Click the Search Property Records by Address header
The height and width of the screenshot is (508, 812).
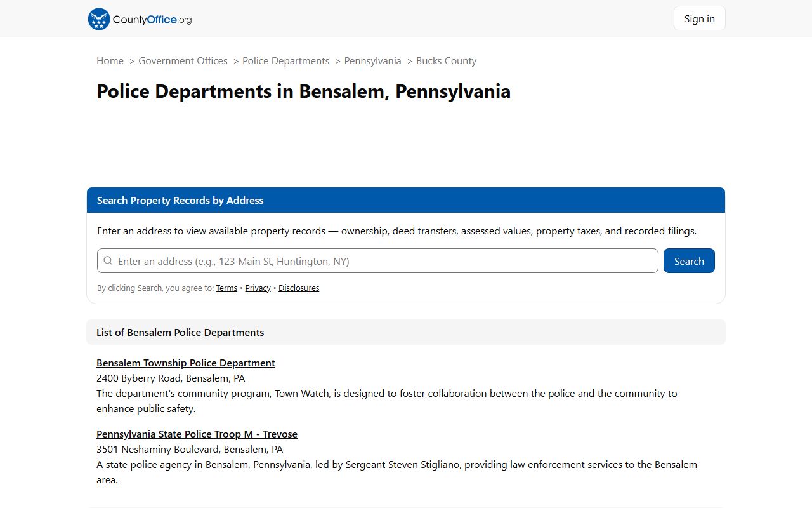pos(406,200)
